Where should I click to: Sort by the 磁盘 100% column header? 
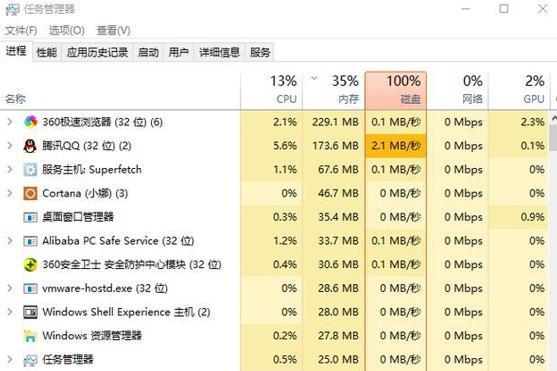[395, 90]
